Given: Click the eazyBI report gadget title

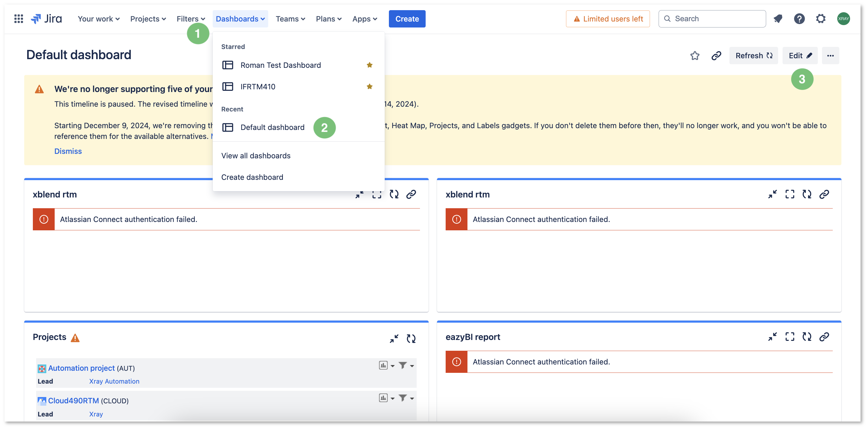Looking at the screenshot, I should tap(473, 337).
